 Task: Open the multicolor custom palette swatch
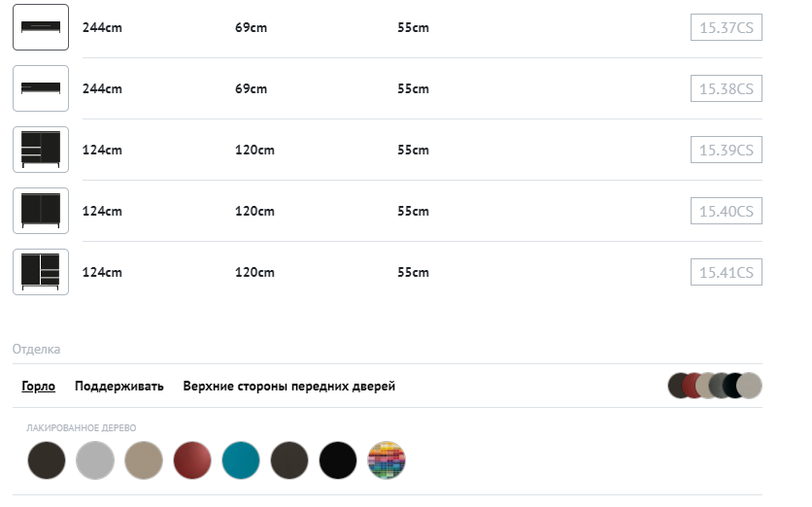(387, 459)
